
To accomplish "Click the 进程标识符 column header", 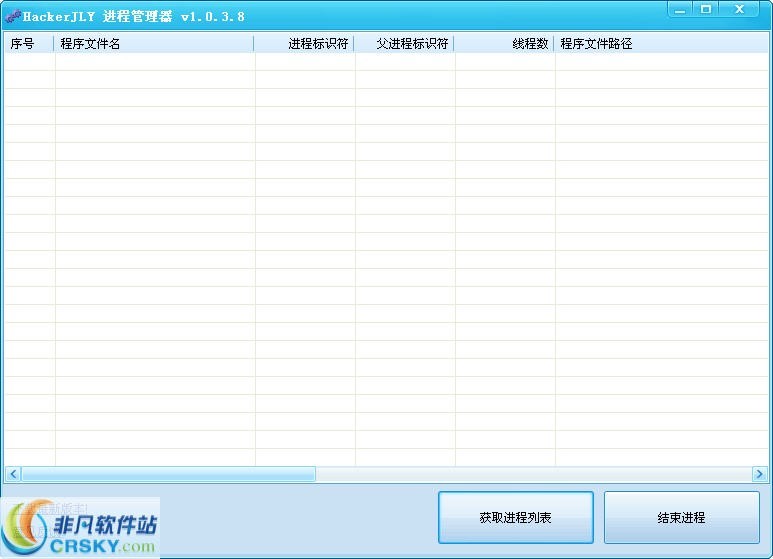I will click(x=304, y=43).
